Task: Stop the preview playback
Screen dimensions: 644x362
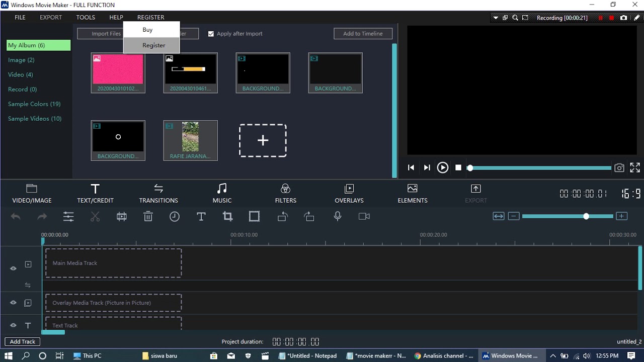Action: click(458, 168)
